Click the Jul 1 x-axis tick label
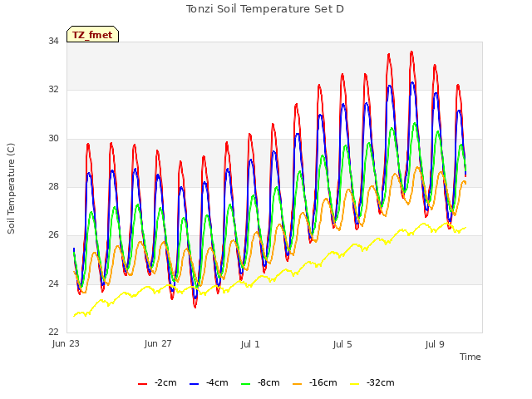 click(x=250, y=344)
